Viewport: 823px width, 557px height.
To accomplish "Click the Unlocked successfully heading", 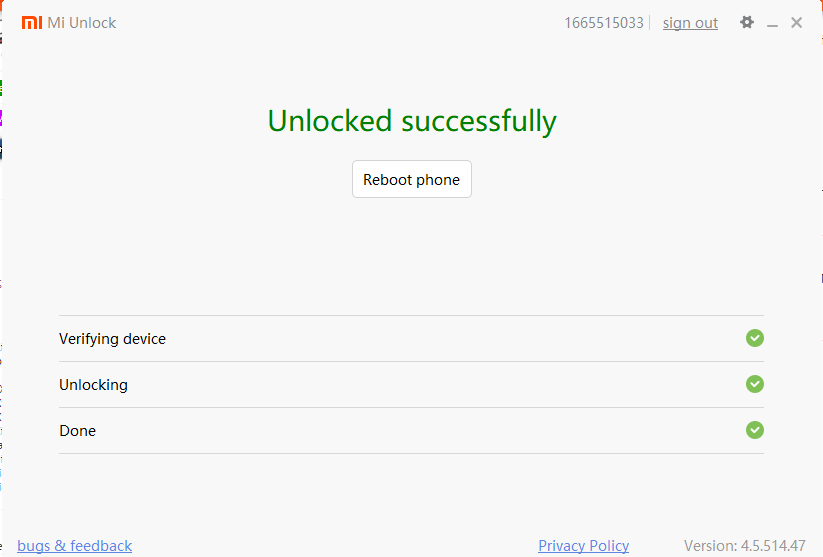I will click(x=411, y=121).
